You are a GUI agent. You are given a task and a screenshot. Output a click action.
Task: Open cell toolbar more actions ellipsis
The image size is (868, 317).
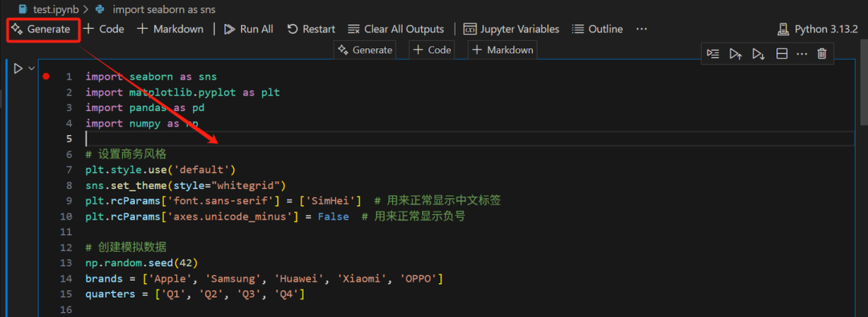pyautogui.click(x=801, y=54)
